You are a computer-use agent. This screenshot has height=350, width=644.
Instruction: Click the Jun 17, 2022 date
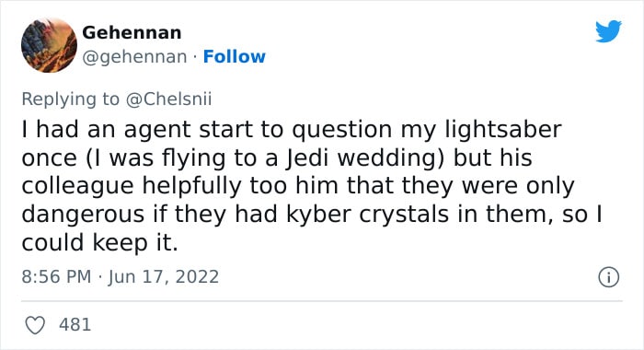click(x=164, y=277)
